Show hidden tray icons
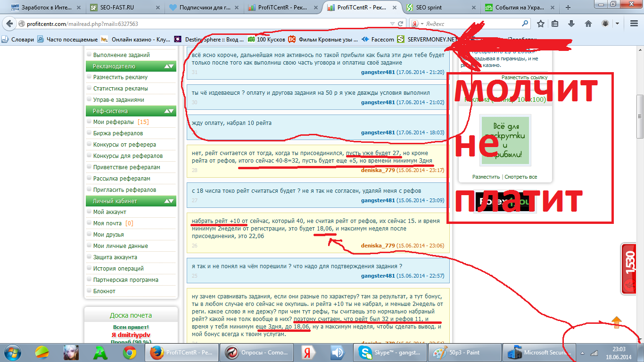Image resolution: width=644 pixels, height=362 pixels. click(x=582, y=353)
